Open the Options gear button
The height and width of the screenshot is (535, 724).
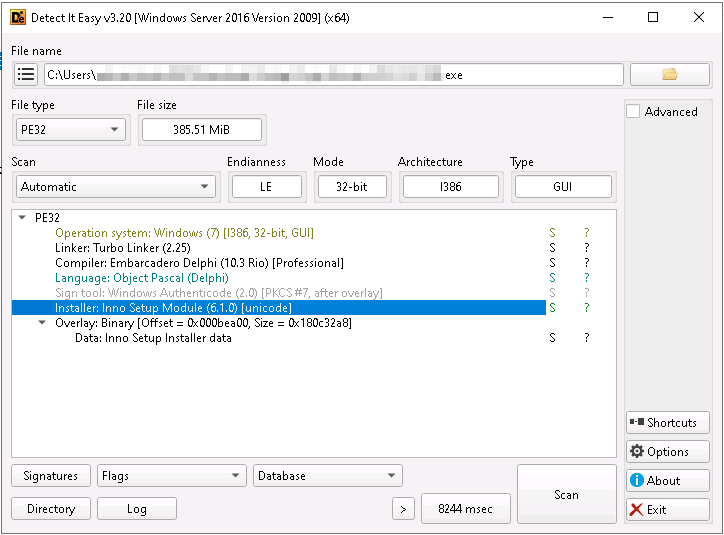(x=667, y=452)
